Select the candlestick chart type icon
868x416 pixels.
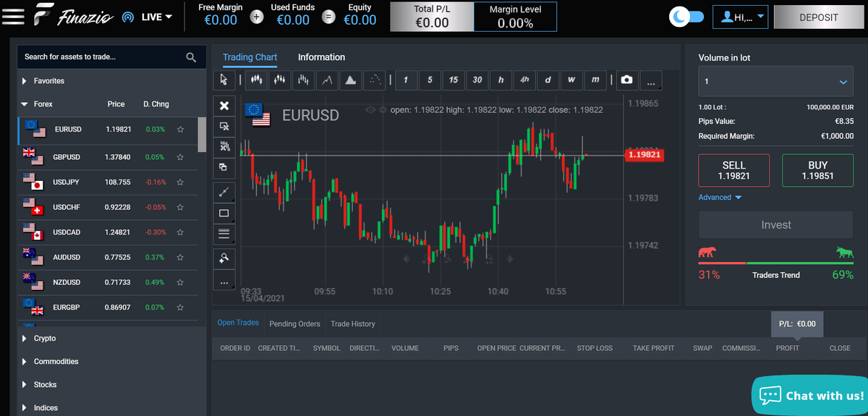pos(255,80)
